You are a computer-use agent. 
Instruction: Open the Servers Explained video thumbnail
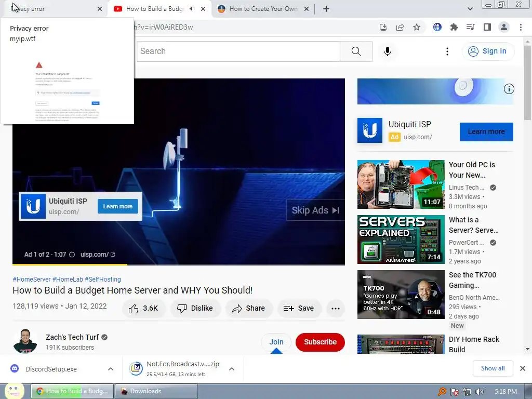pyautogui.click(x=401, y=239)
